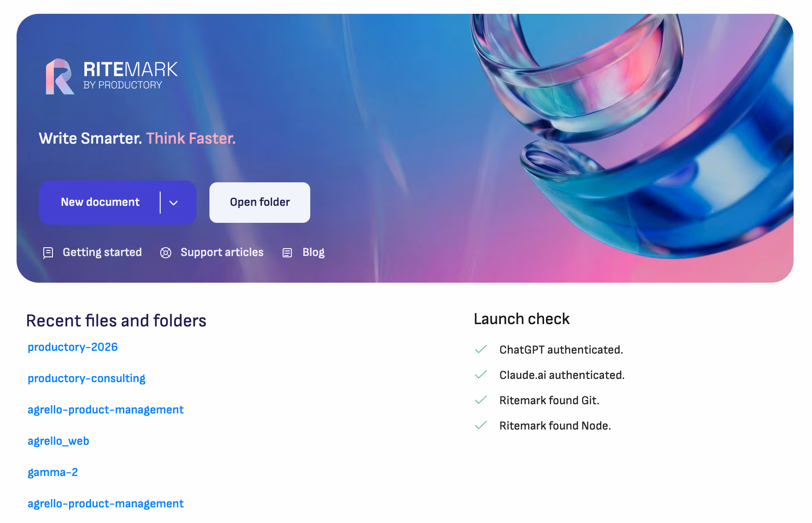Click the Getting started document icon

click(x=48, y=253)
